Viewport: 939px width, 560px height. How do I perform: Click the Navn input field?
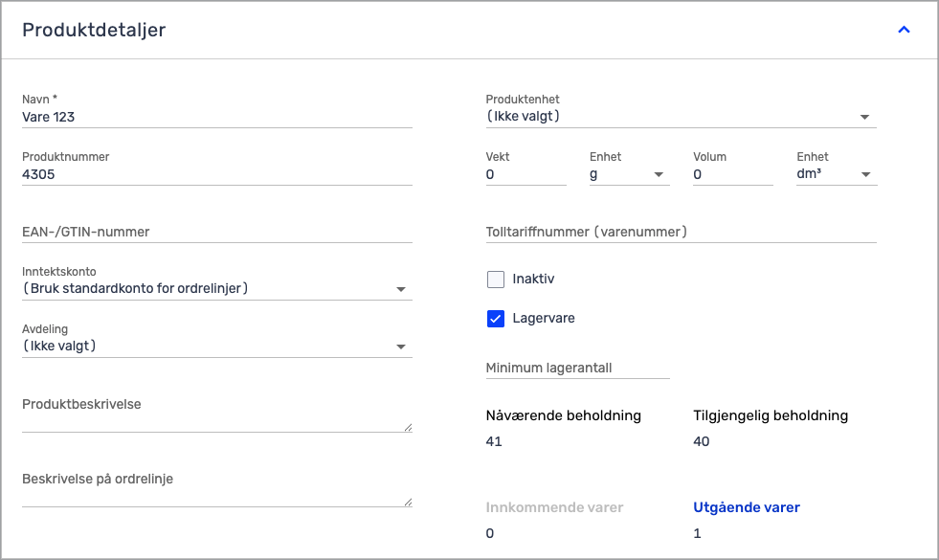(216, 117)
